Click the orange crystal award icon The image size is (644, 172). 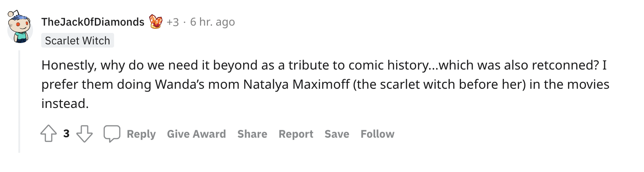pyautogui.click(x=156, y=21)
